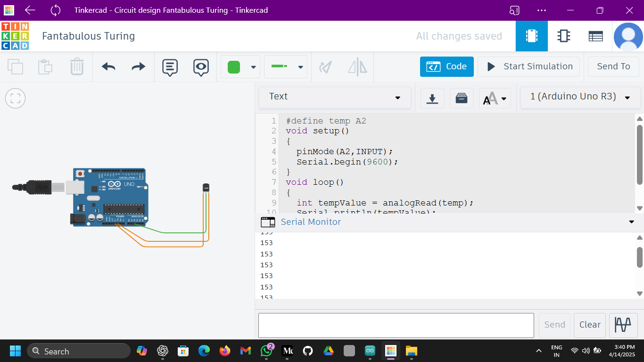Screen dimensions: 644x362
Task: Open Firefox from taskbar
Action: coord(225,351)
